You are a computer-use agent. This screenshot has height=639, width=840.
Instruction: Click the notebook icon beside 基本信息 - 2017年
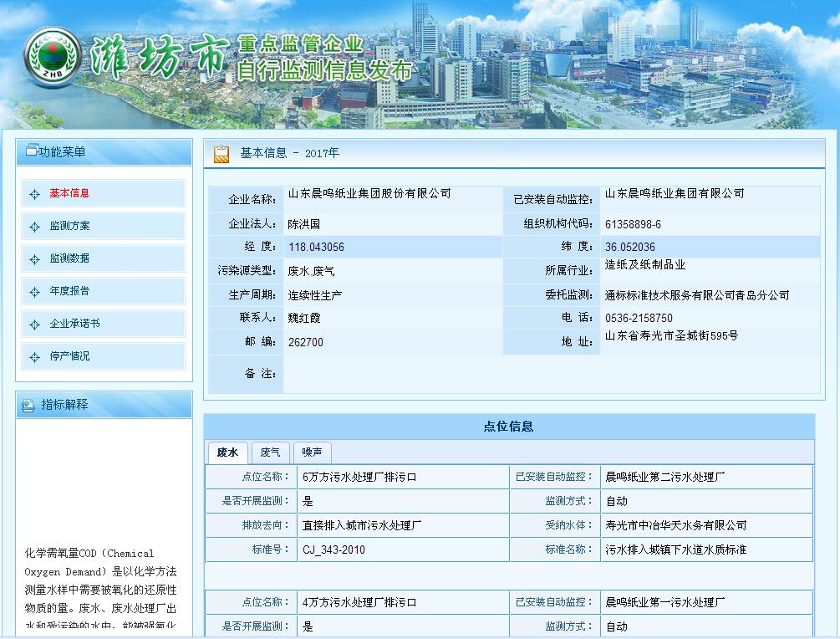click(x=221, y=154)
